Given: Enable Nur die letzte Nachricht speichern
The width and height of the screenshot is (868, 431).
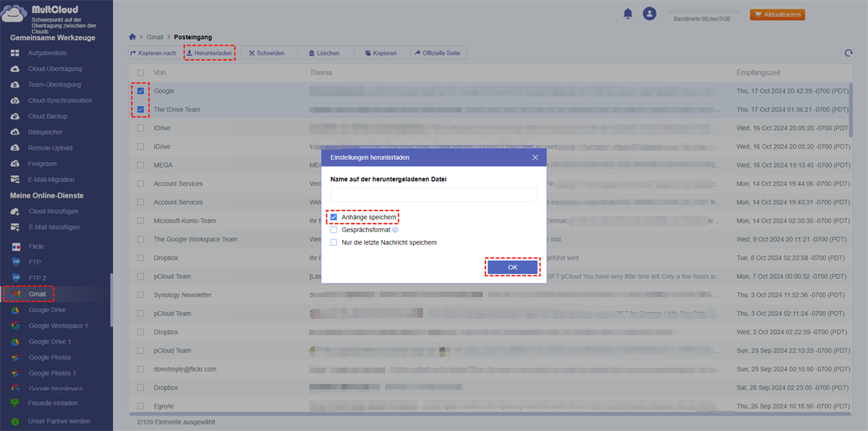Looking at the screenshot, I should (333, 243).
